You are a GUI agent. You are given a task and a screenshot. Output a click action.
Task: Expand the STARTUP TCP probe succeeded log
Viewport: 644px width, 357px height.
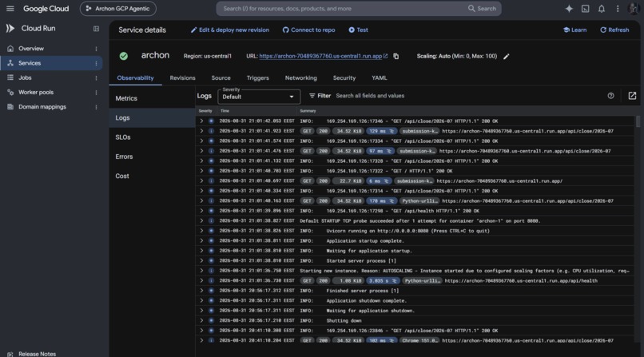tap(201, 220)
